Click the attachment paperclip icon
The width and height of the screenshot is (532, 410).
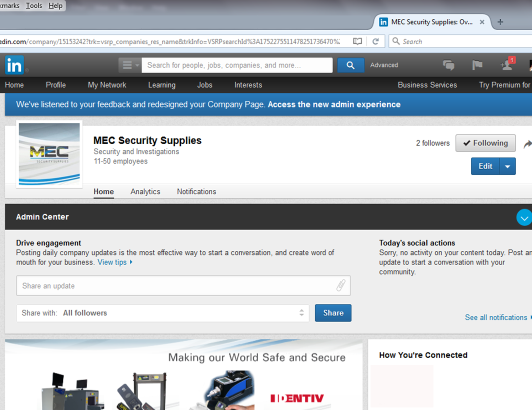click(x=340, y=286)
